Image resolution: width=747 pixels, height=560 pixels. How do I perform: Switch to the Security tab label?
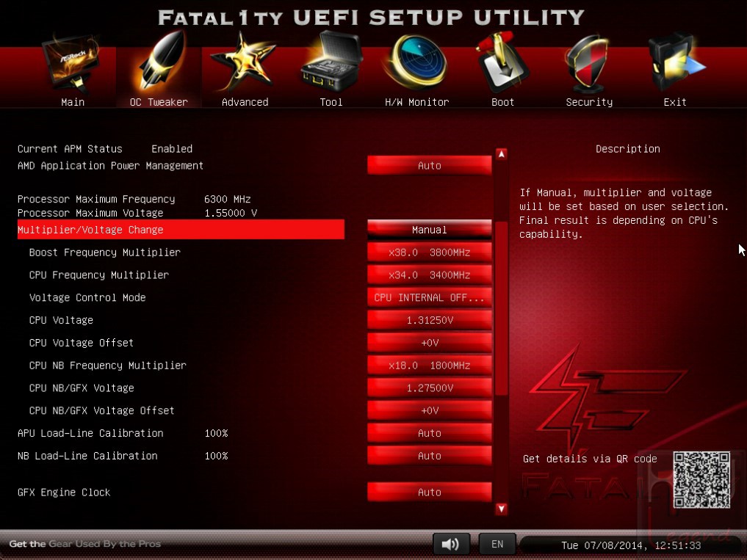(x=589, y=102)
